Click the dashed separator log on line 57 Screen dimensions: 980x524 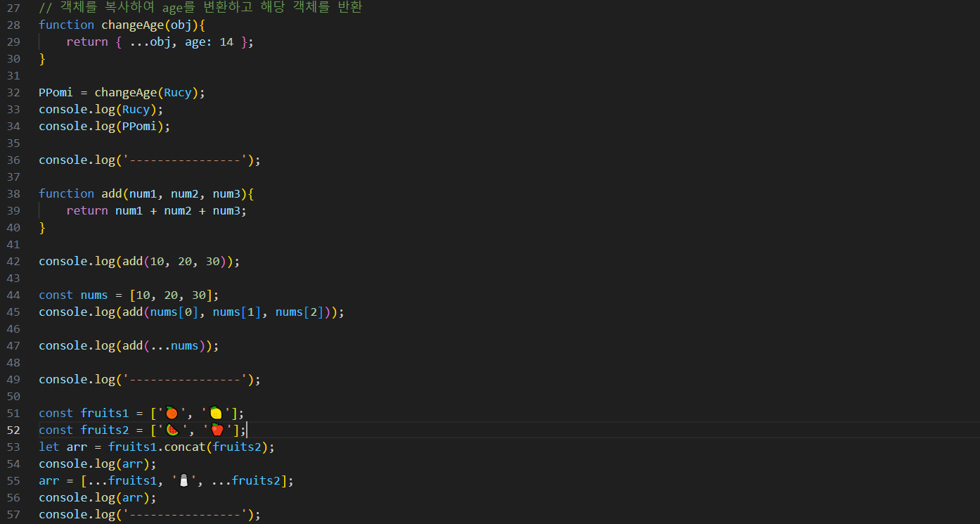pyautogui.click(x=150, y=514)
